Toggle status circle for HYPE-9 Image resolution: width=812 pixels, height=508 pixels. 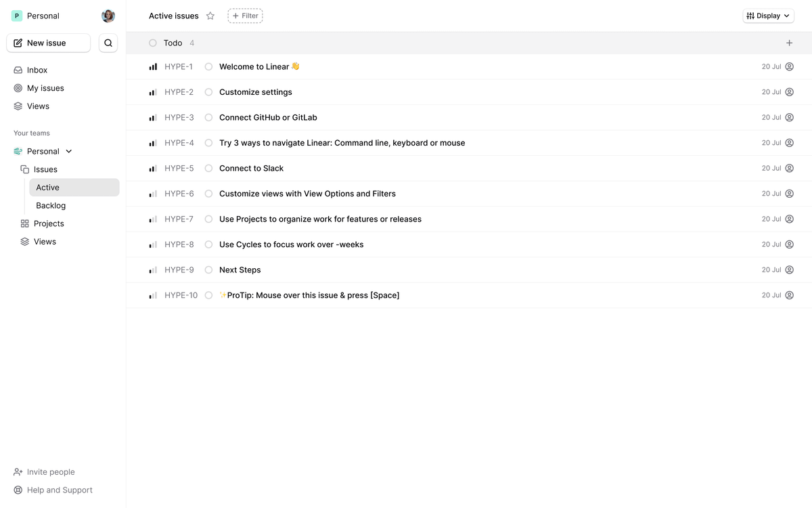point(208,270)
